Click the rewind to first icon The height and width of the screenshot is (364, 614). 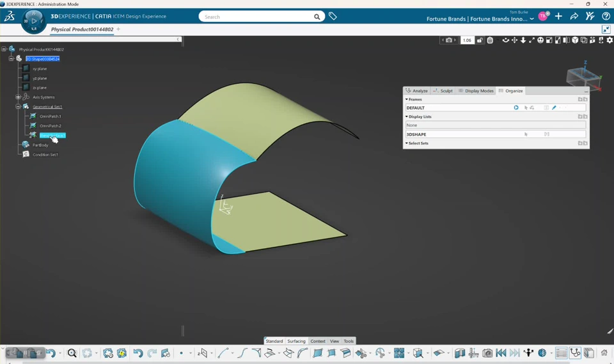click(x=501, y=353)
